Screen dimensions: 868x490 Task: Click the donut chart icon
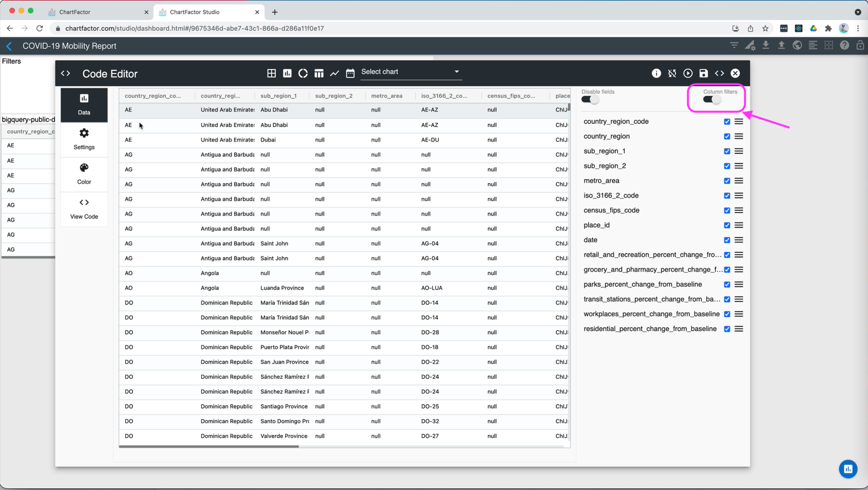(303, 73)
